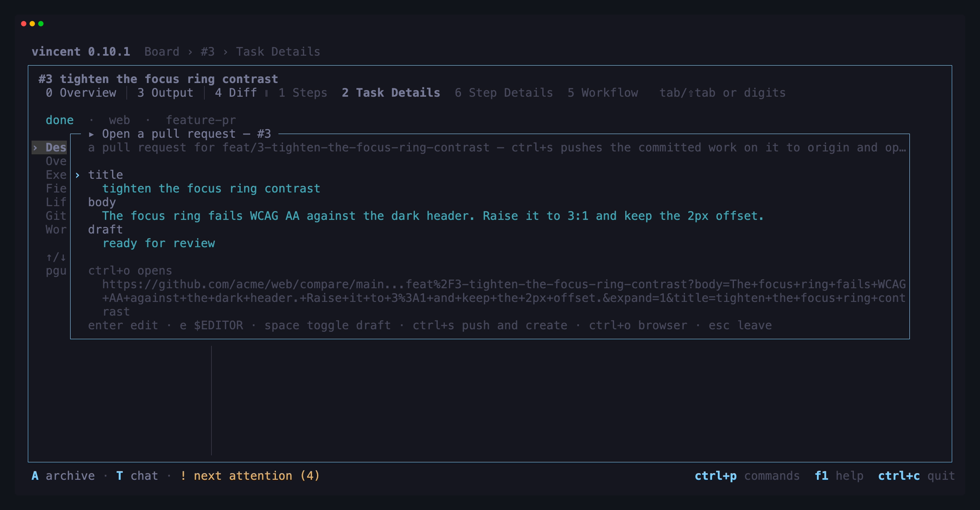The height and width of the screenshot is (510, 980).
Task: Open the 3 Output tab
Action: coord(165,93)
